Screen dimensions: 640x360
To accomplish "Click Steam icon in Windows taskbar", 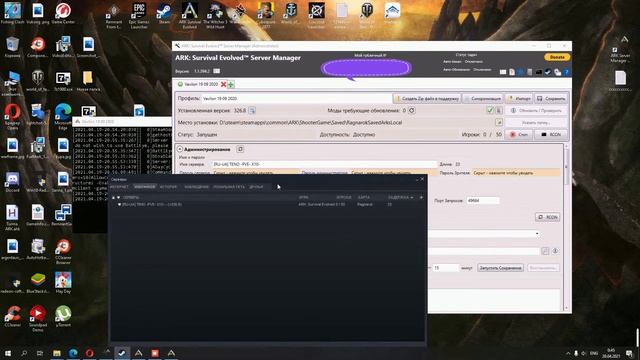I will pos(122,353).
